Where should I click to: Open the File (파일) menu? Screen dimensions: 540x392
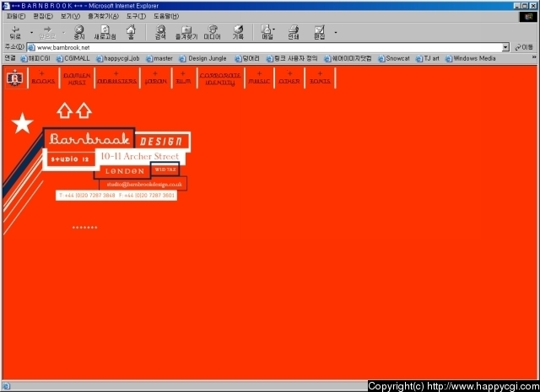coord(16,16)
